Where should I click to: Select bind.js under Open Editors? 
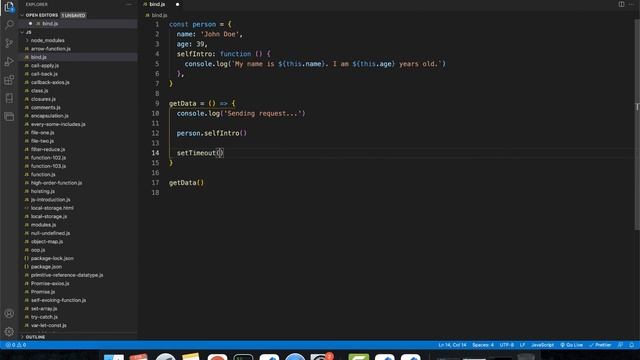[x=50, y=24]
